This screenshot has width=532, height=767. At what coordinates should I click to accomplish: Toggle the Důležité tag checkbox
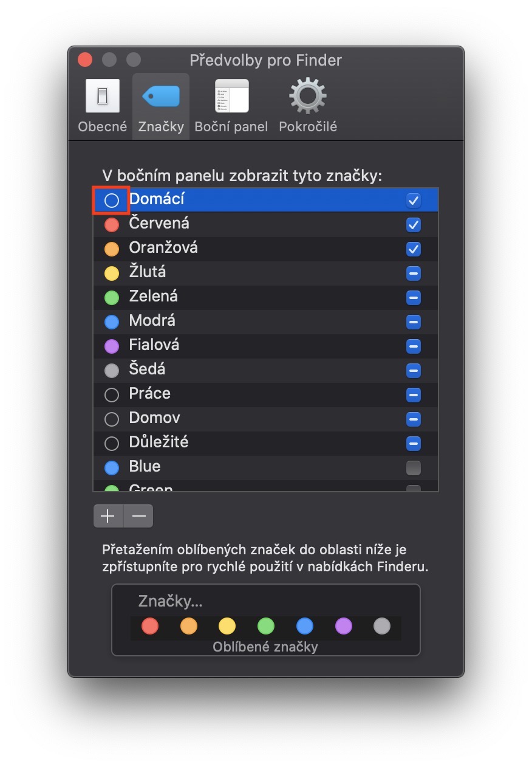pyautogui.click(x=414, y=444)
